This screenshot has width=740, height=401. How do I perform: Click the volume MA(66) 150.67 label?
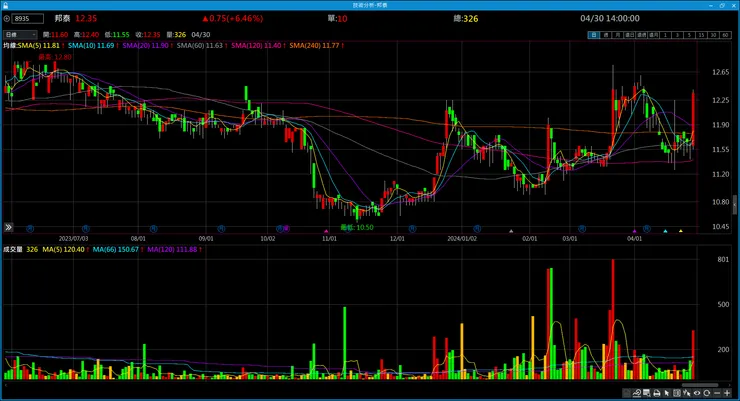pyautogui.click(x=117, y=250)
